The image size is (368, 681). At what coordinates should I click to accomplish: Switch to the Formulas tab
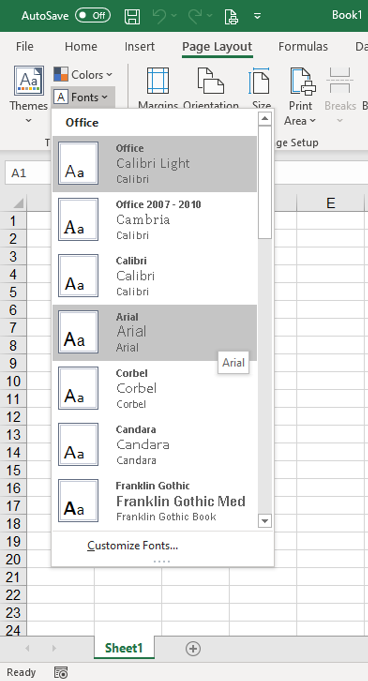[303, 46]
